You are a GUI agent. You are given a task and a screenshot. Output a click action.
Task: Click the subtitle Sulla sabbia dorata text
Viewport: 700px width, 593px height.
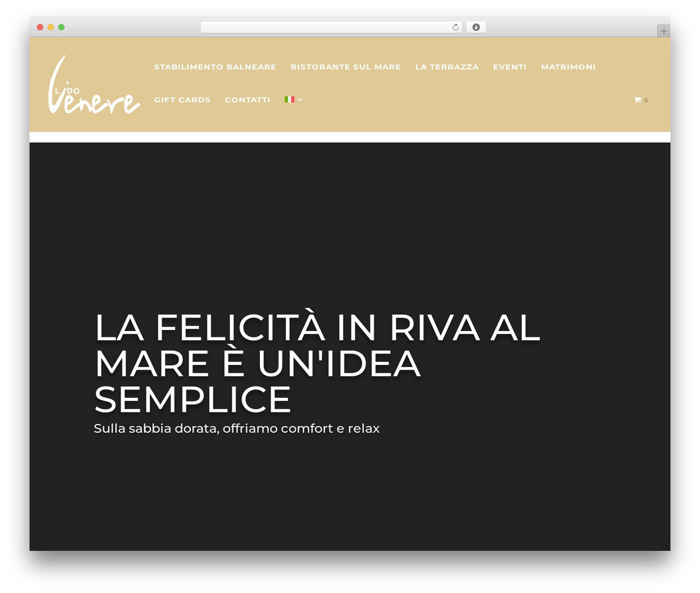[x=236, y=428]
